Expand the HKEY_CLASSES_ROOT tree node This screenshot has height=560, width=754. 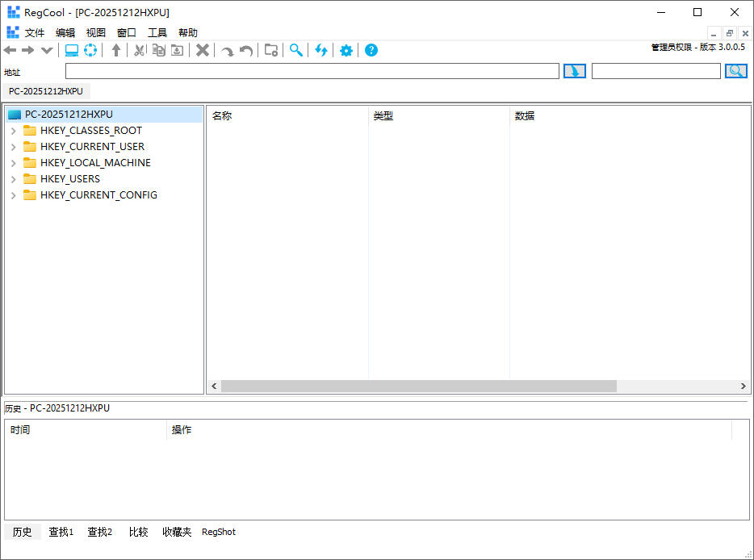[x=14, y=131]
